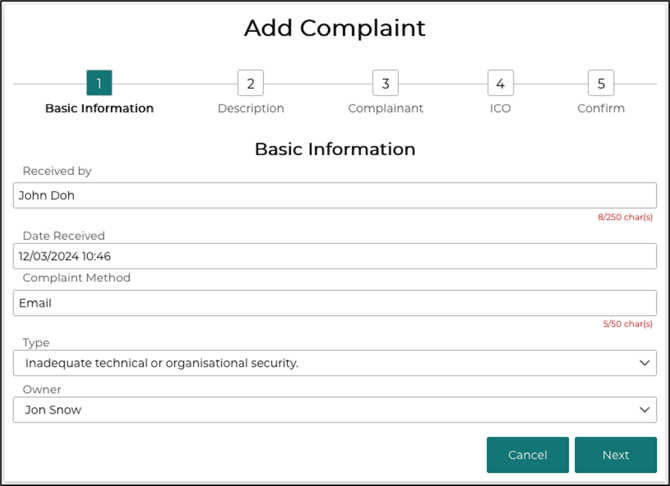Open the ICO step label
670x486 pixels.
(500, 108)
